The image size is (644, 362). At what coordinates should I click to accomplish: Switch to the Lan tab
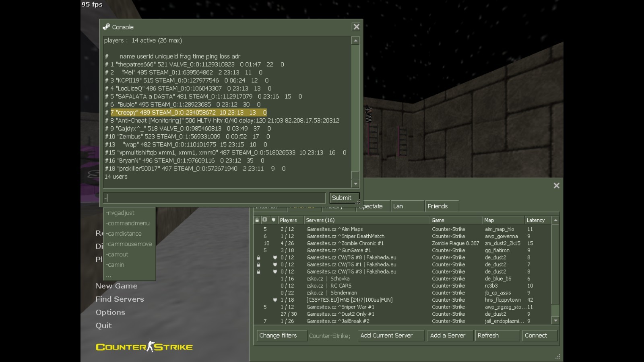pos(407,206)
